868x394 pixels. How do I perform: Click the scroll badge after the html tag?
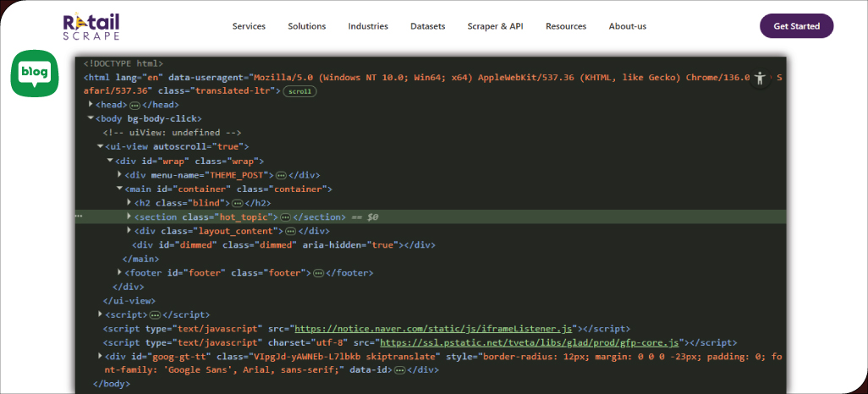click(299, 90)
